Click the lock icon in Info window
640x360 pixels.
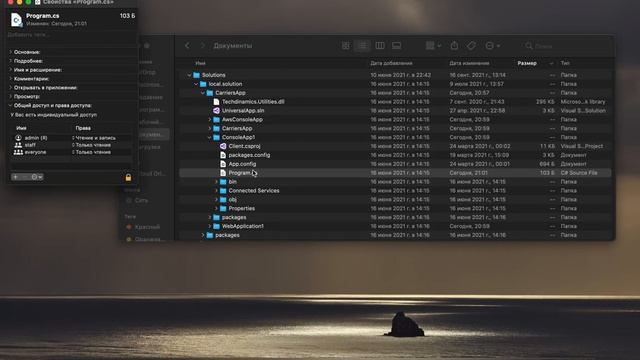point(128,178)
